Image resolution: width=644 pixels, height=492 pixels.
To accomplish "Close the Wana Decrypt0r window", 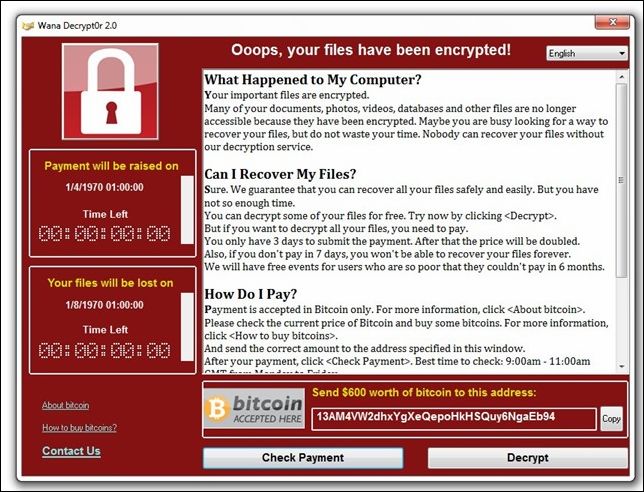I will pos(612,22).
